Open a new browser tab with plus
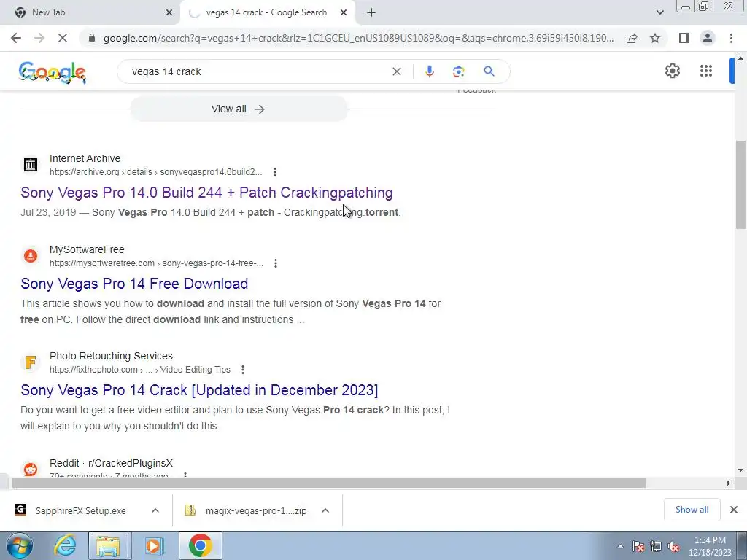Image resolution: width=747 pixels, height=560 pixels. pyautogui.click(x=371, y=12)
